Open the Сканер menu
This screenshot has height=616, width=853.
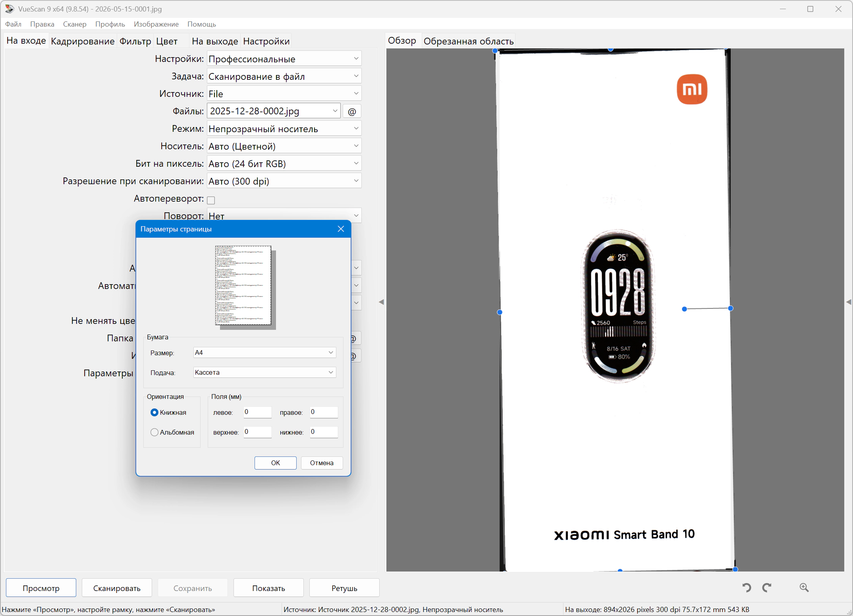(75, 24)
